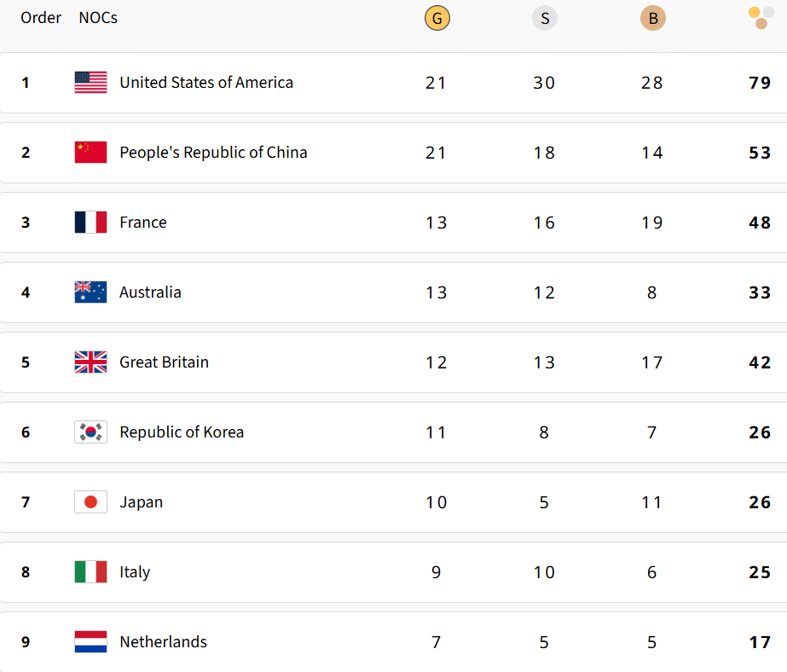
Task: Click the gold medal column header icon
Action: (437, 17)
